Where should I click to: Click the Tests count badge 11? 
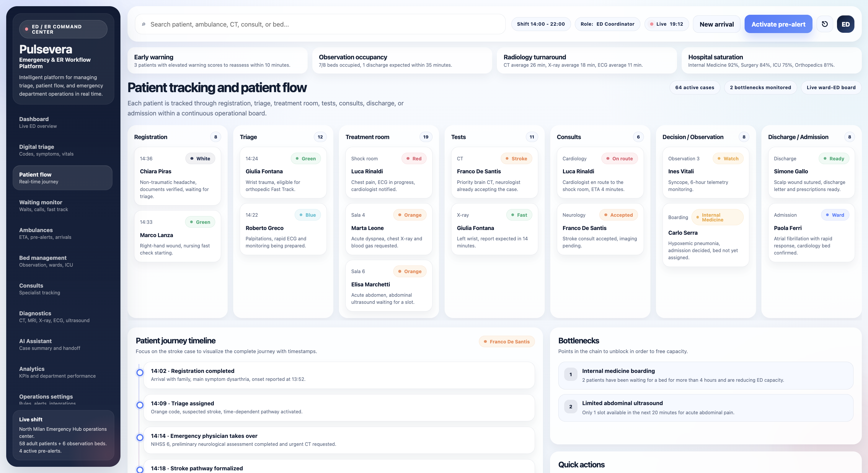[x=532, y=137]
